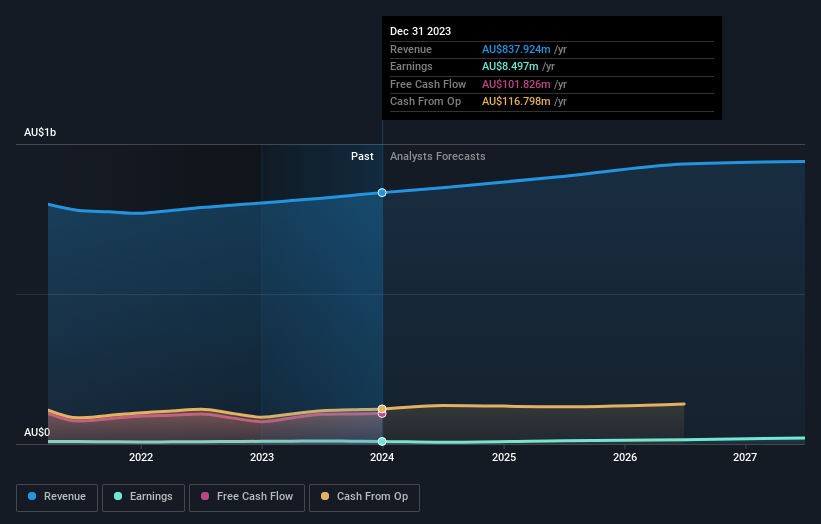The height and width of the screenshot is (524, 821).
Task: Click the Free Cash Flow label in tooltip
Action: point(428,84)
